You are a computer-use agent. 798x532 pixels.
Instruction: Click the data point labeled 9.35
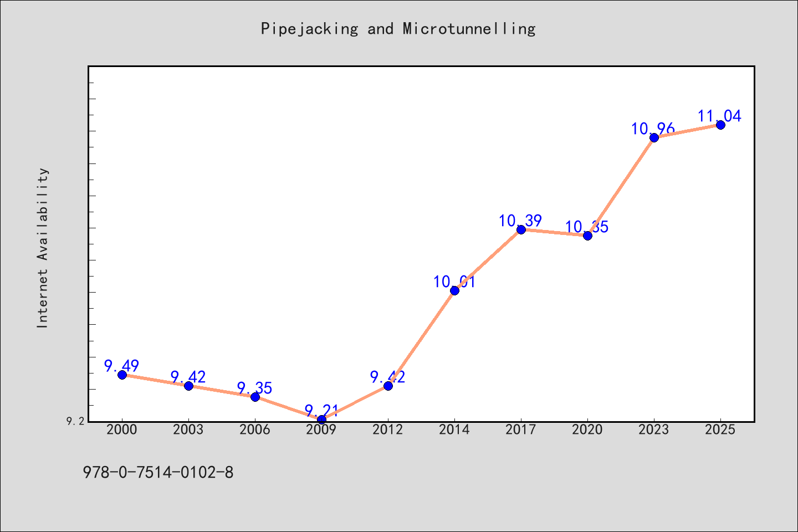click(255, 397)
